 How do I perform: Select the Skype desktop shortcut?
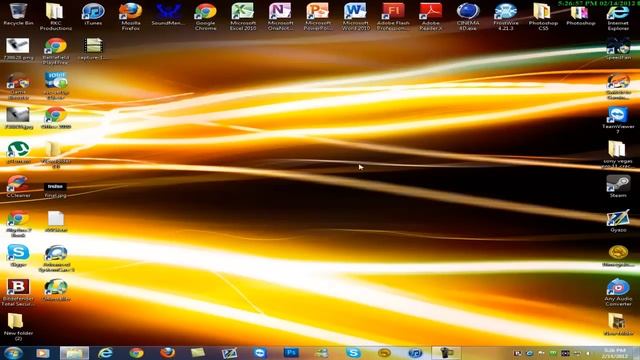coord(18,256)
